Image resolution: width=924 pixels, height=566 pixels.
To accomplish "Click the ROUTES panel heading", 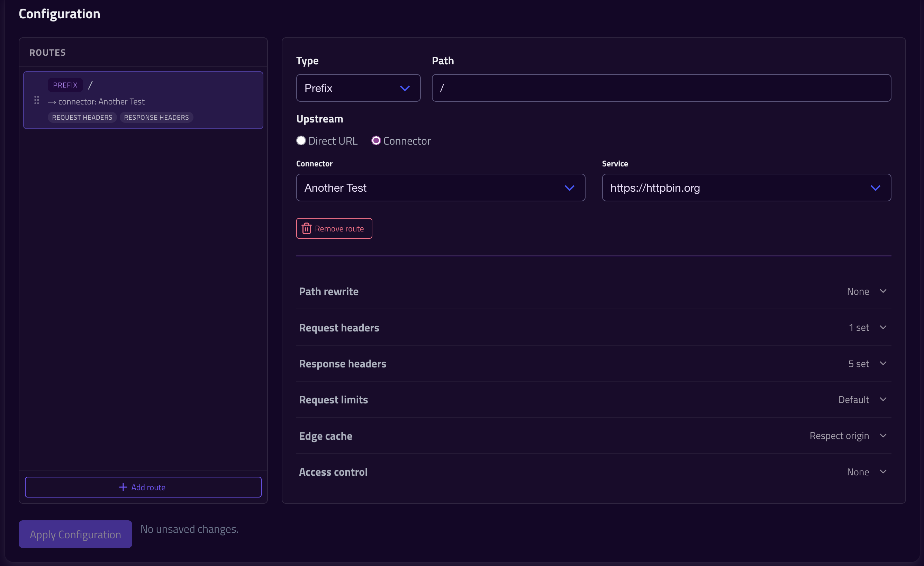I will coord(48,53).
